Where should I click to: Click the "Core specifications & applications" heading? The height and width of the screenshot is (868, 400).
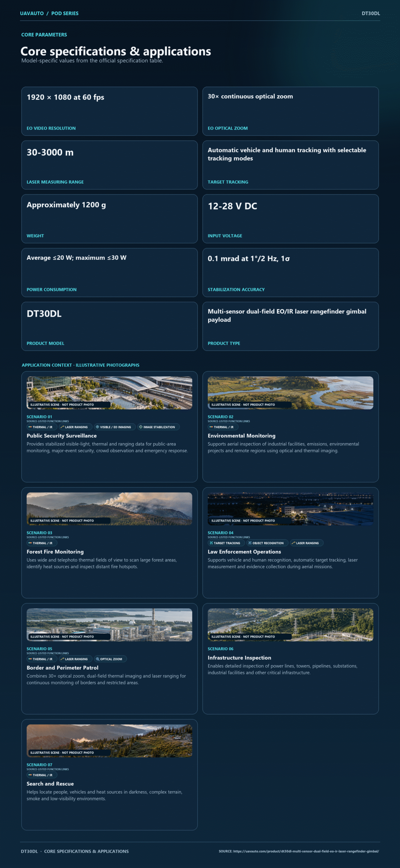point(116,51)
